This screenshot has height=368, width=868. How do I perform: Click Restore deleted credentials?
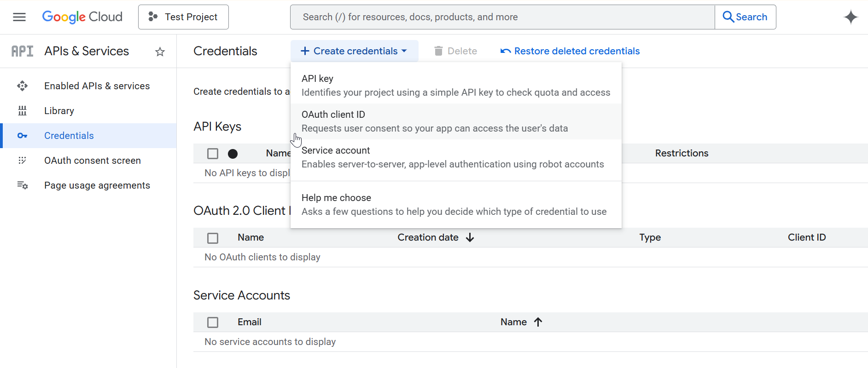tap(570, 51)
